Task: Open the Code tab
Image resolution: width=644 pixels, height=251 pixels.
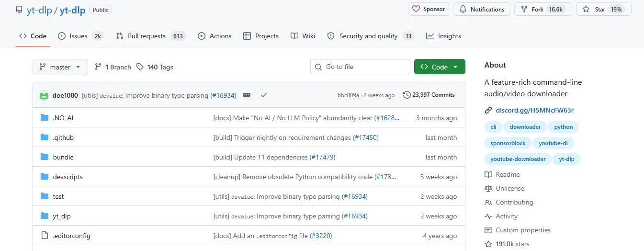Action: point(33,36)
